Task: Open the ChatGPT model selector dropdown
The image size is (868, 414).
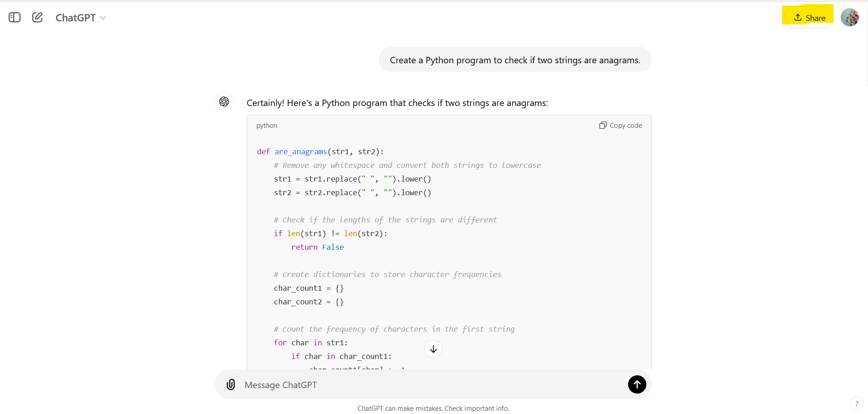Action: coord(81,18)
